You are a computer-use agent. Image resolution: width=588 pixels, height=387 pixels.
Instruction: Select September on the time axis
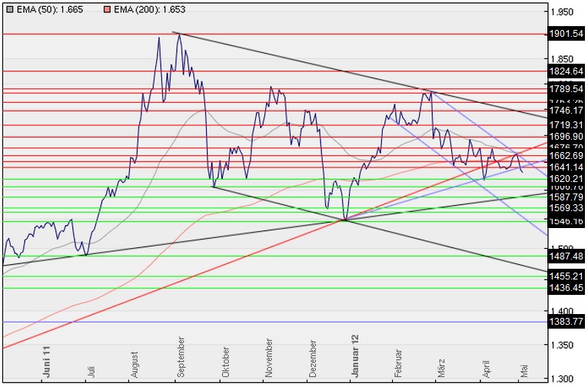[x=181, y=358]
